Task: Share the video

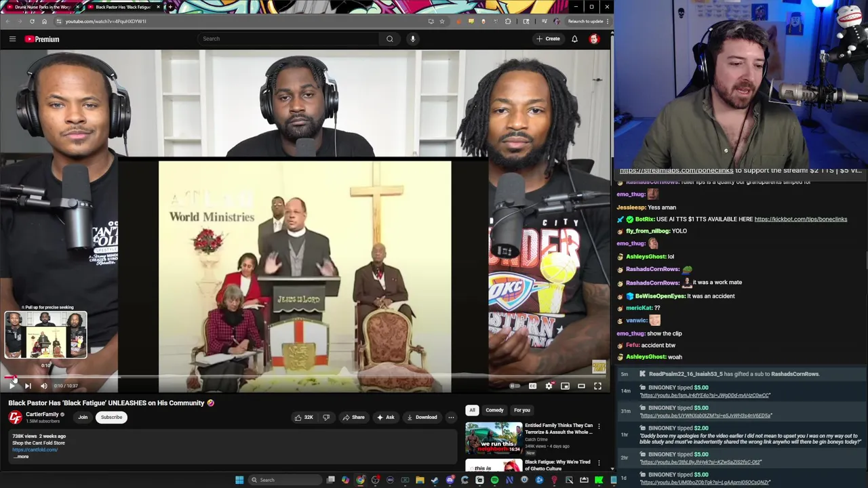Action: (x=353, y=417)
